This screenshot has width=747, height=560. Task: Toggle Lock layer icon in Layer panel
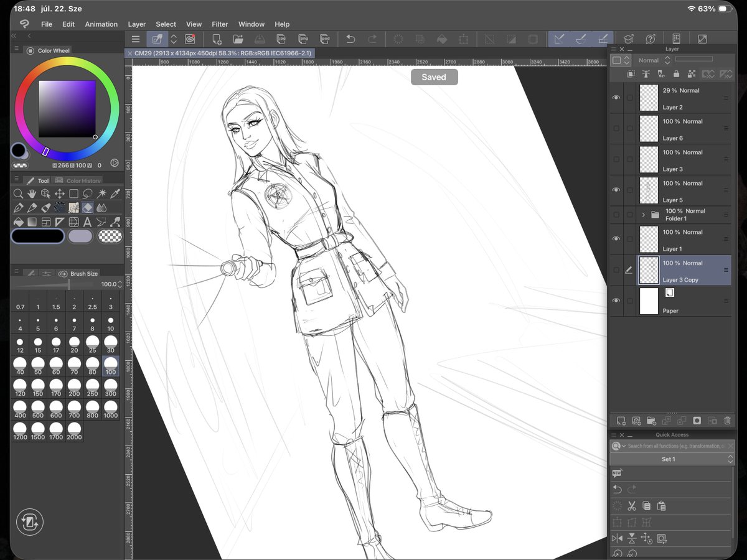(676, 74)
